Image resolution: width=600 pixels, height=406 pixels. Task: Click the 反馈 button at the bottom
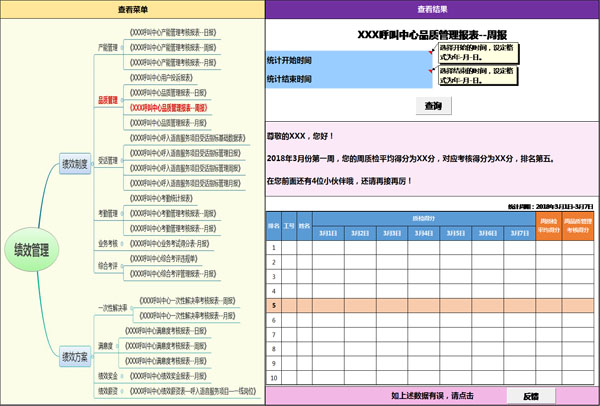[531, 396]
